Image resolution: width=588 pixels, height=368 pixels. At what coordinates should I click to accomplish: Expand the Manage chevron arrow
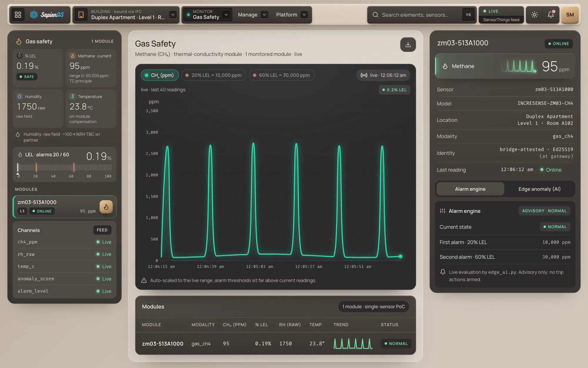pyautogui.click(x=264, y=15)
